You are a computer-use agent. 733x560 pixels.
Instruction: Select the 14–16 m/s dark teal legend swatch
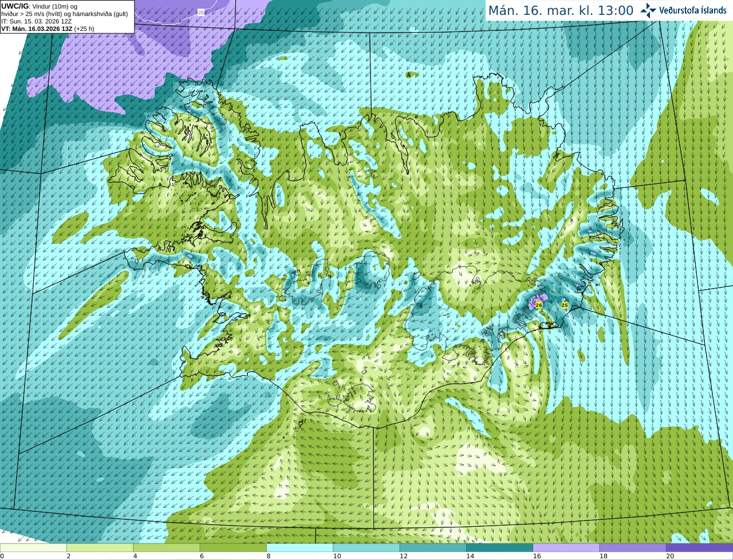tap(499, 547)
